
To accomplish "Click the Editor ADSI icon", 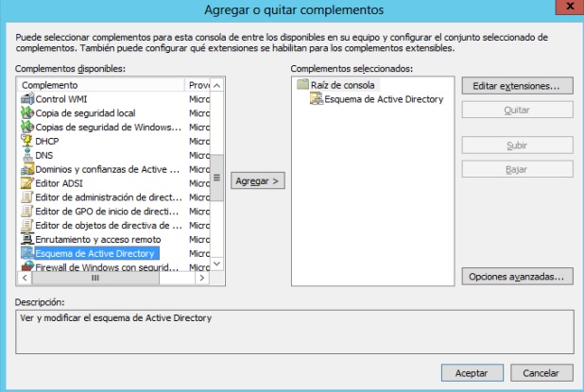I will (27, 183).
